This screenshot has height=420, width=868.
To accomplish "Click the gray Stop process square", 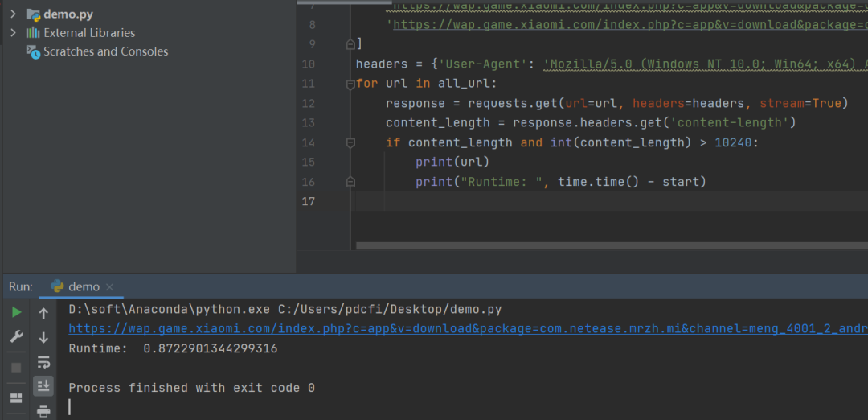I will (17, 367).
